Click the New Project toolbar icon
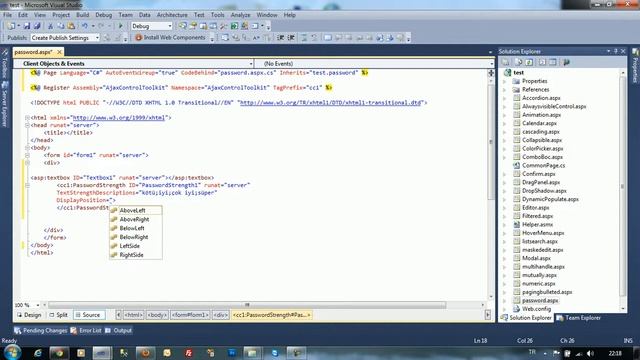Screen dimensions: 640x360 [x=11, y=26]
